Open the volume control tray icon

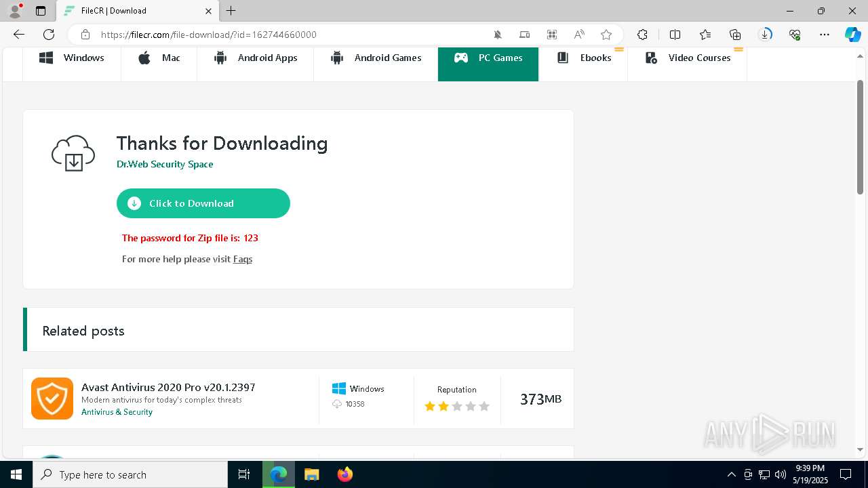tap(781, 474)
